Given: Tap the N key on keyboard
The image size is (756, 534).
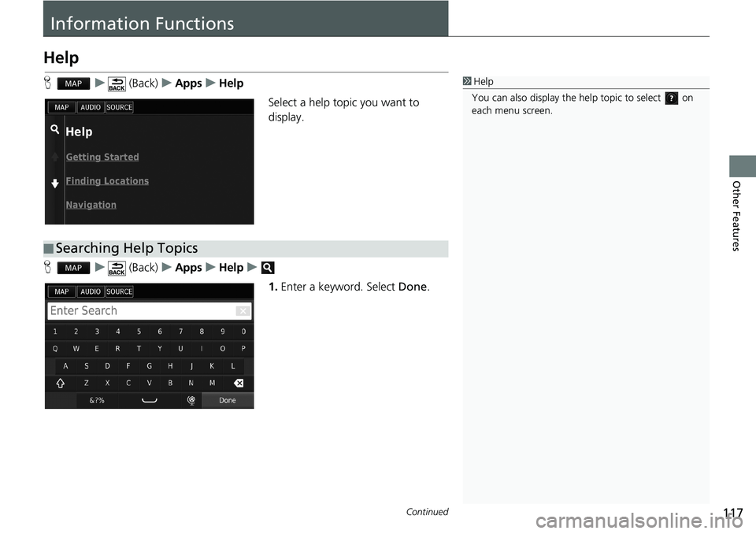Looking at the screenshot, I should (191, 383).
